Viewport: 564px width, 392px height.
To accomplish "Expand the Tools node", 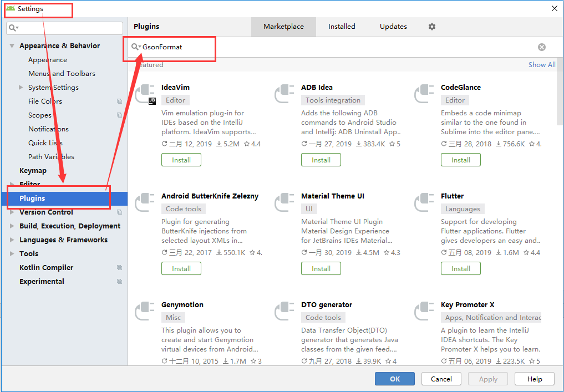I will click(x=12, y=253).
